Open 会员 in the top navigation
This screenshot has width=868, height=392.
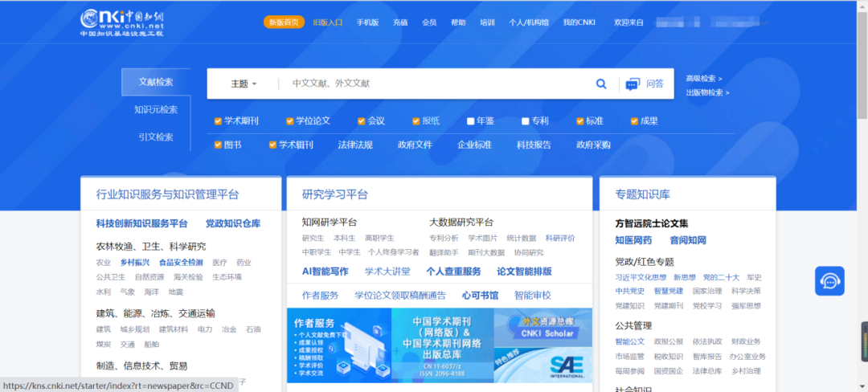pyautogui.click(x=429, y=22)
